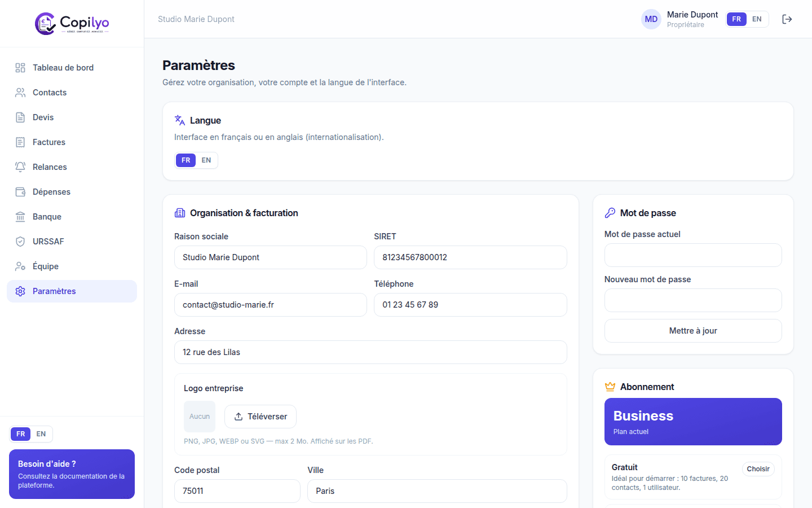812x508 pixels.
Task: Switch sidebar language to EN
Action: [41, 434]
